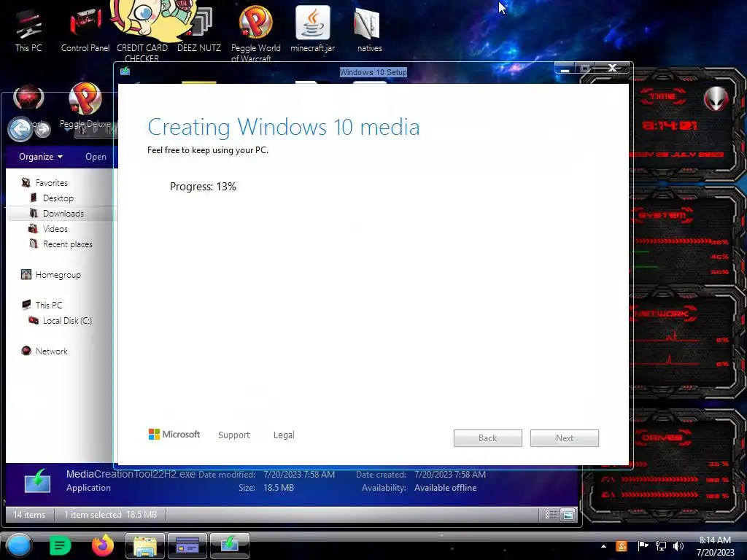Switch to File Explorer taskbar button
This screenshot has width=747, height=560.
click(x=145, y=545)
